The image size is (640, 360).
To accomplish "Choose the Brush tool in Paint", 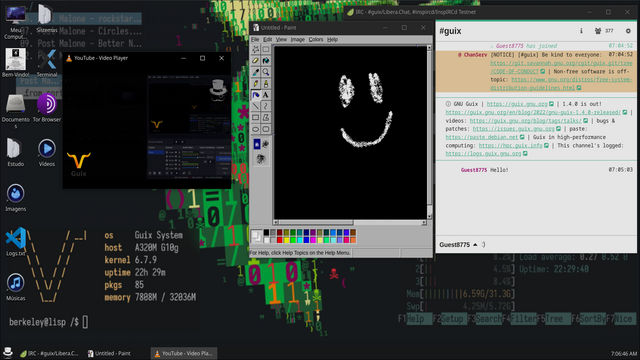I will (266, 84).
